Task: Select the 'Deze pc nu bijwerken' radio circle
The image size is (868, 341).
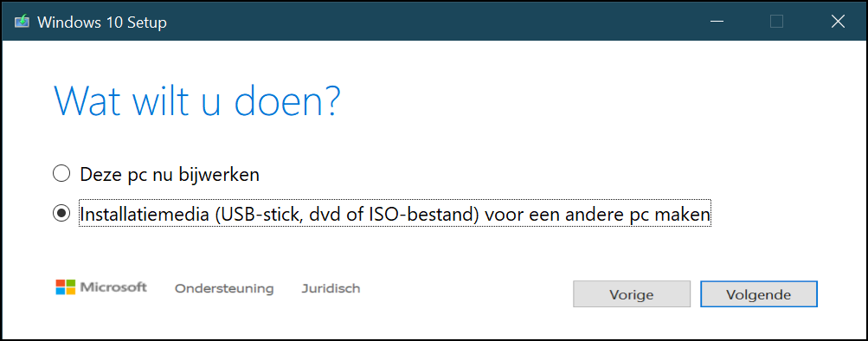Action: (61, 174)
